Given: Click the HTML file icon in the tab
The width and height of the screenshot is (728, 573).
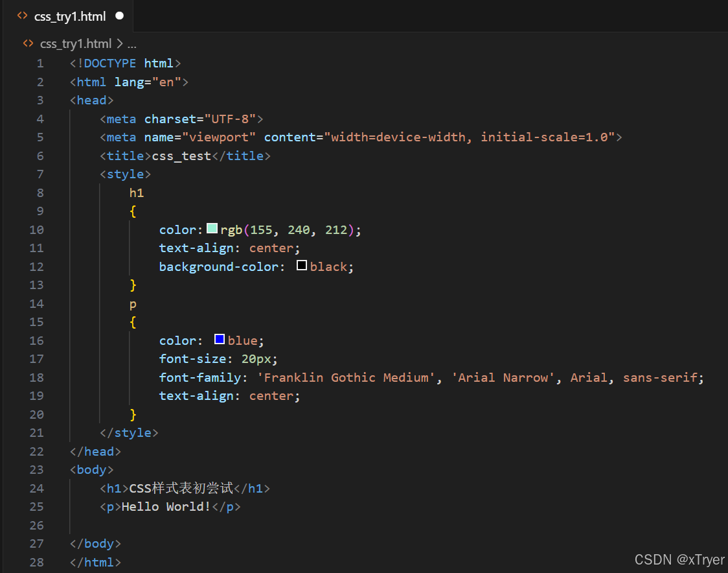Looking at the screenshot, I should click(x=22, y=16).
